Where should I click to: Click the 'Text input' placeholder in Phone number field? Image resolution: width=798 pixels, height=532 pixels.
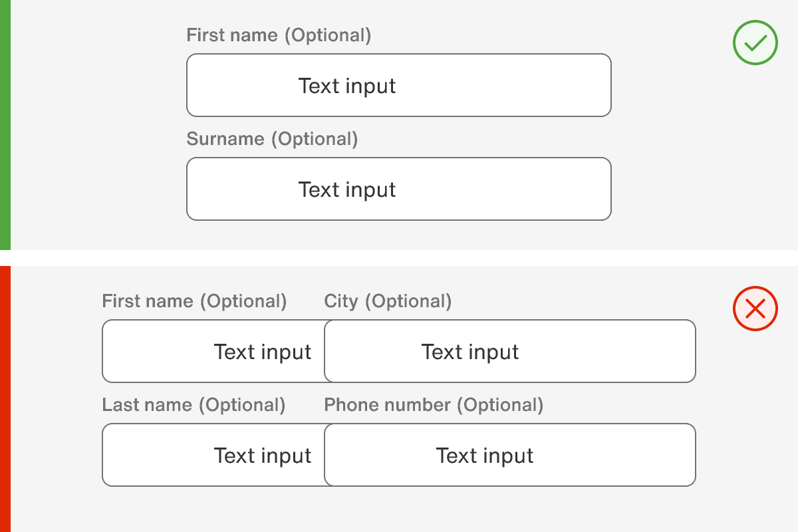point(485,456)
